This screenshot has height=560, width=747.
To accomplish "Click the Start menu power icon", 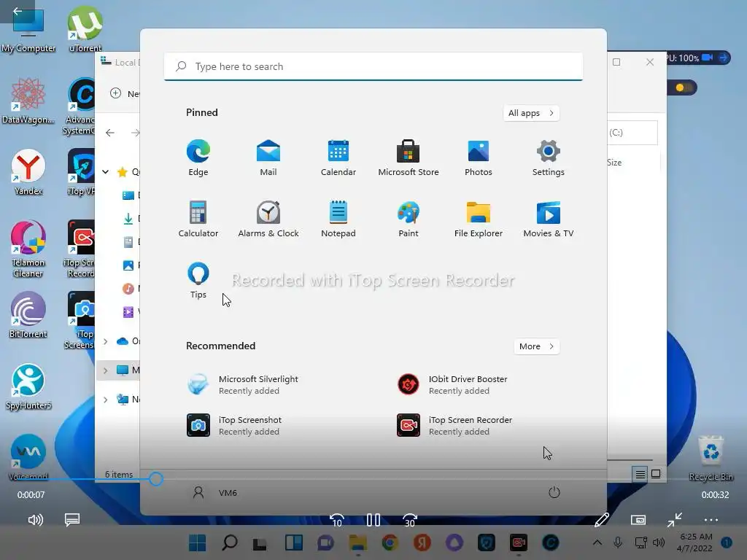I will click(554, 492).
